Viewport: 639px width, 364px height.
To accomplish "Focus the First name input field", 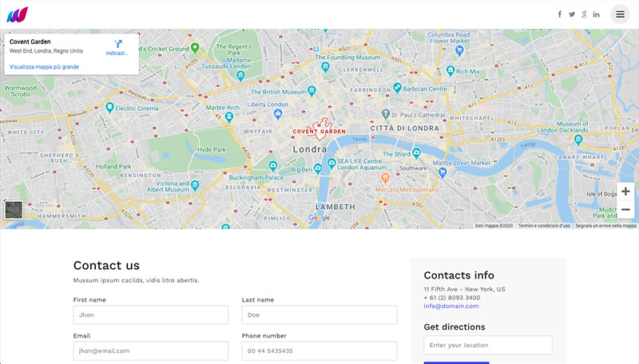I will pyautogui.click(x=151, y=315).
